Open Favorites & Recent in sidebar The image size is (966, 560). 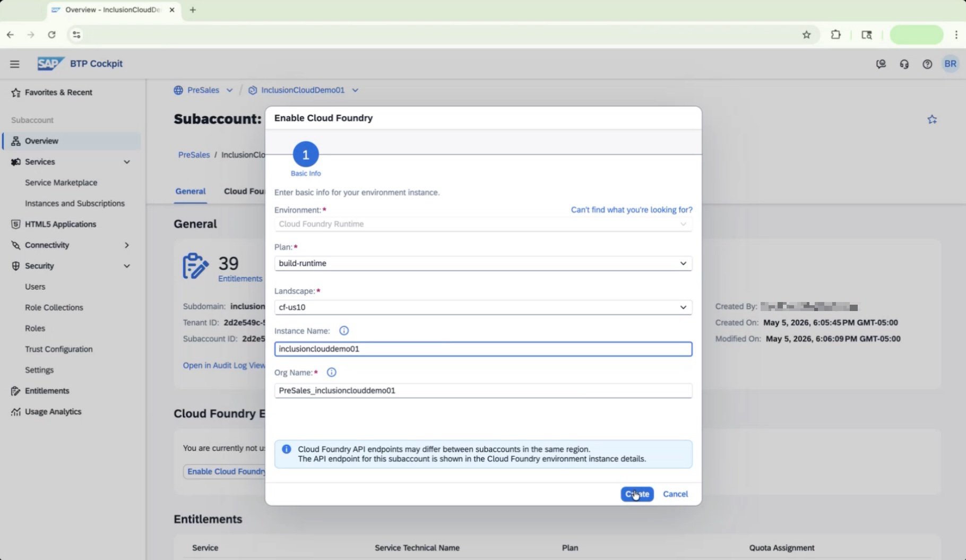pyautogui.click(x=58, y=92)
